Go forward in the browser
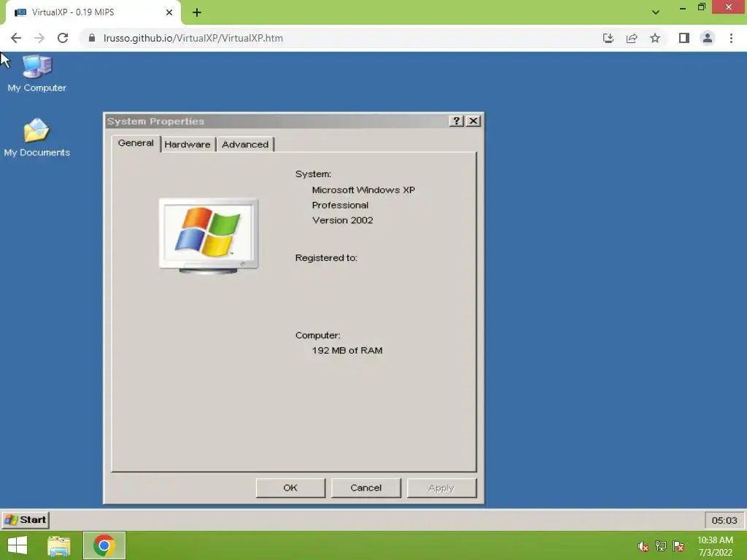This screenshot has height=560, width=747. [39, 38]
